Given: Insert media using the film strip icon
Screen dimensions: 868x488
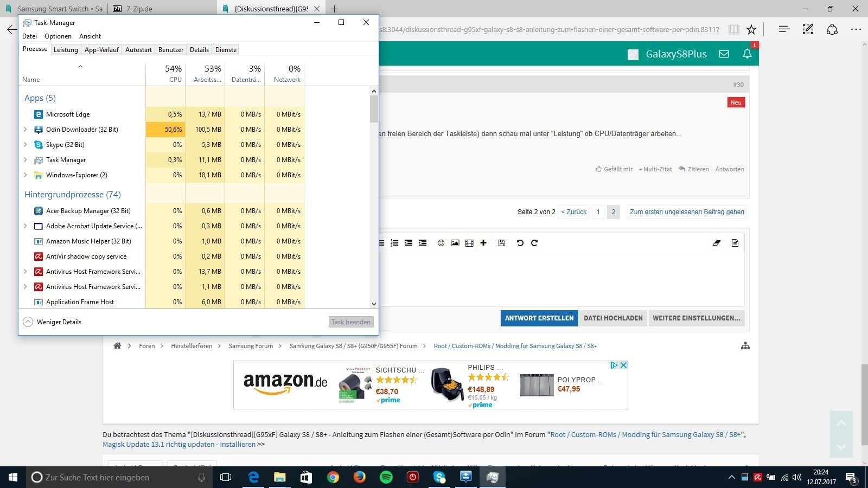Looking at the screenshot, I should pos(469,243).
